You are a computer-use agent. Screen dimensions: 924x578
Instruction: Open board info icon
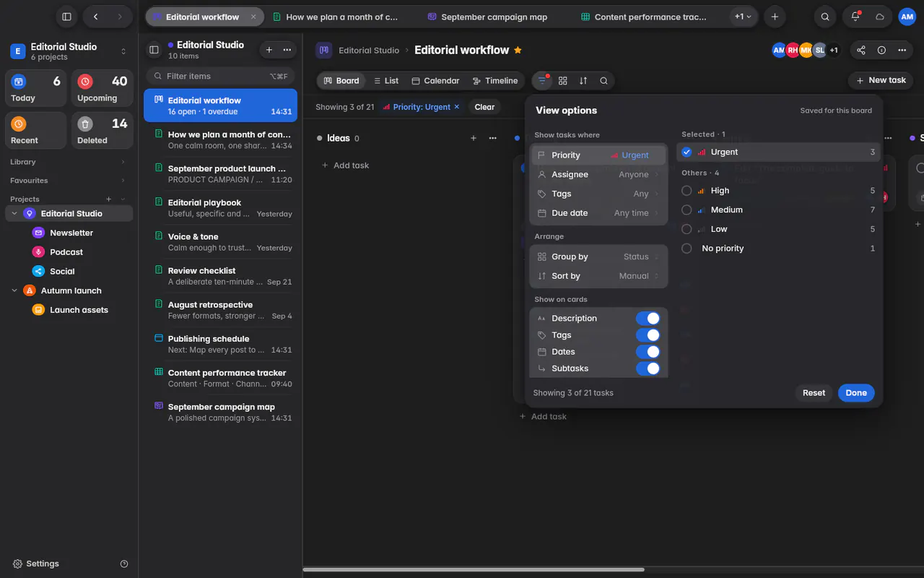pyautogui.click(x=881, y=50)
